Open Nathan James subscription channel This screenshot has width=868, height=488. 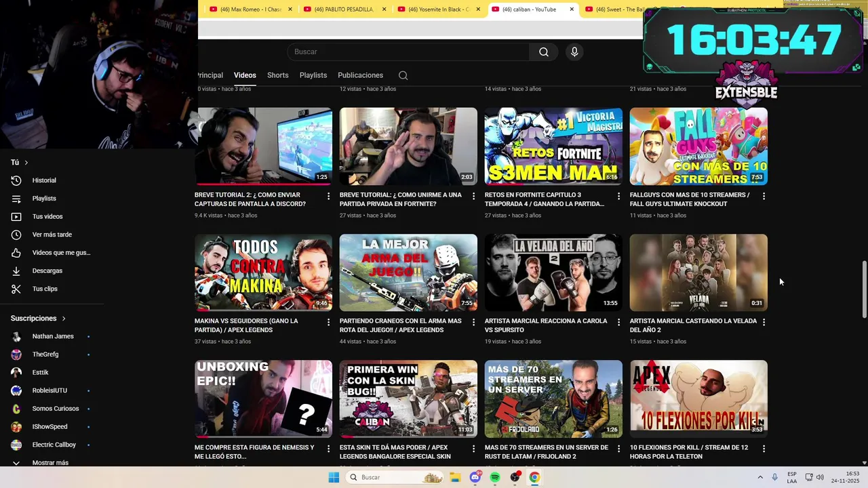pyautogui.click(x=53, y=336)
